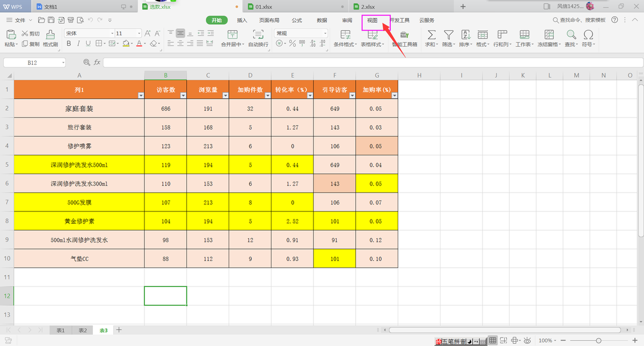Switch to sheet tab 表1
The height and width of the screenshot is (346, 644).
point(61,330)
